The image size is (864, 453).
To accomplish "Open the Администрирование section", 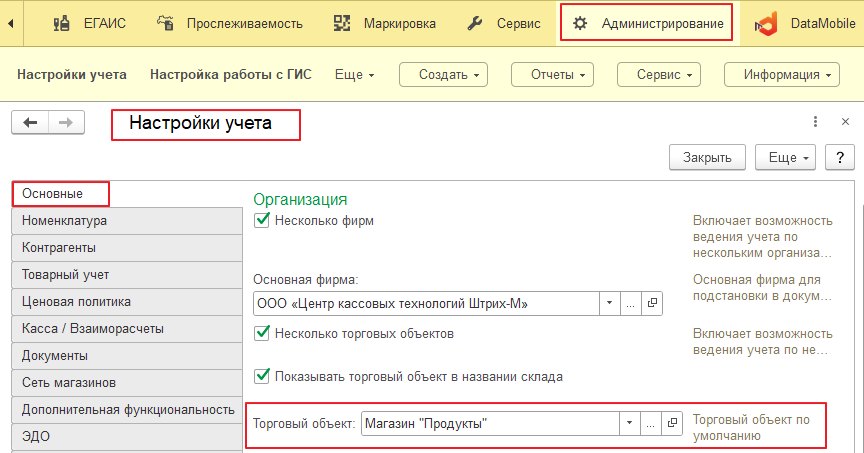I will click(x=647, y=23).
